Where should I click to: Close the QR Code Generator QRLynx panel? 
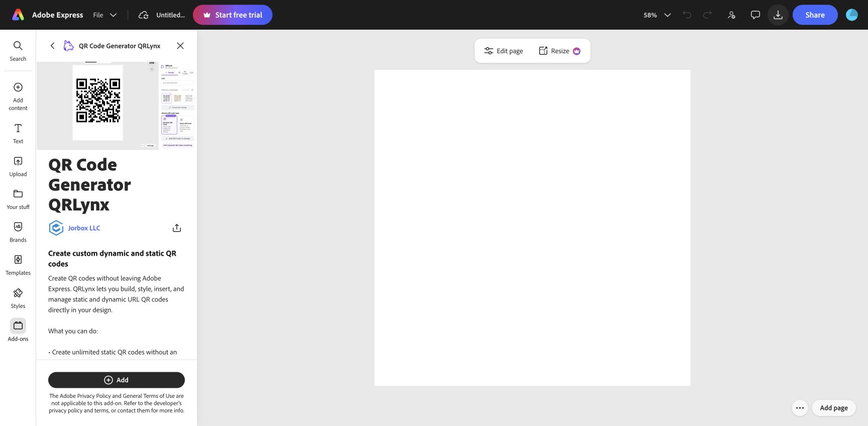pos(180,46)
